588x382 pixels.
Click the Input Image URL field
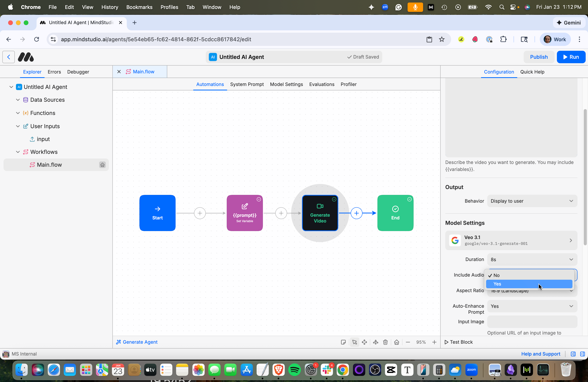tap(532, 322)
